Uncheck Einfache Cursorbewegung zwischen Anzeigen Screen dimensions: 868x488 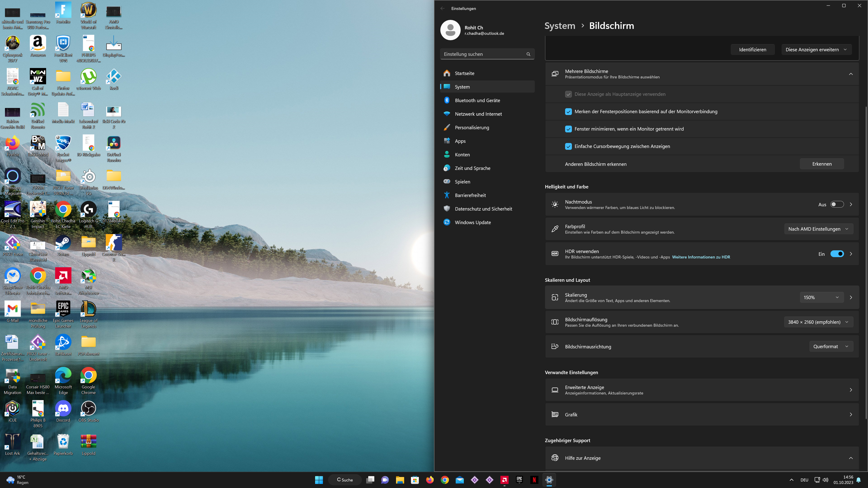[x=568, y=146]
